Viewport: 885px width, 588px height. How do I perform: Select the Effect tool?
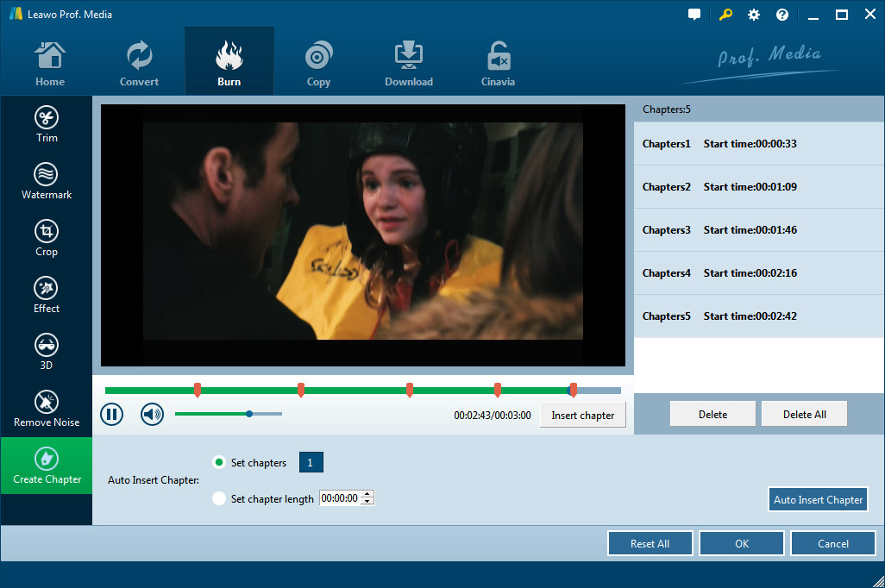(x=47, y=295)
